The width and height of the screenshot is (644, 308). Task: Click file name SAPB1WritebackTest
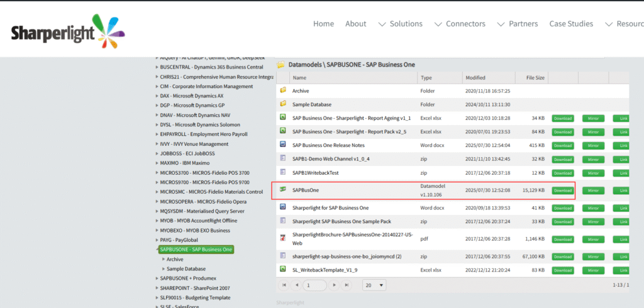[x=316, y=173]
